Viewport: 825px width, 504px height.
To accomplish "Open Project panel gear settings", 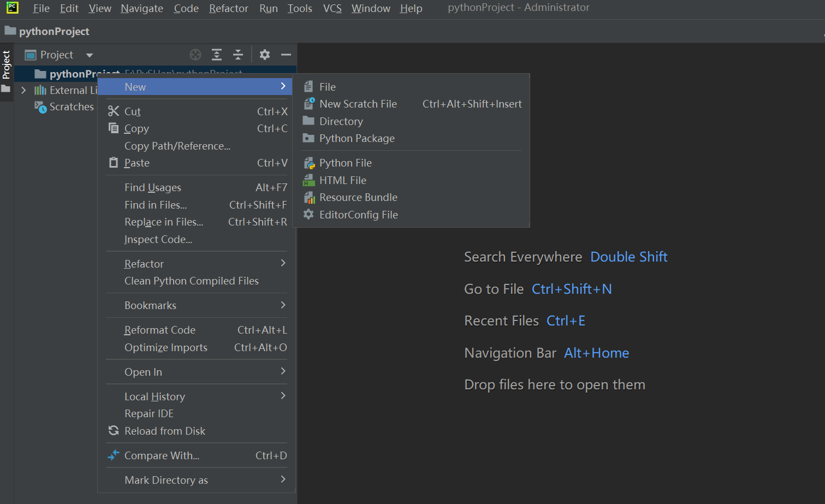I will pos(265,55).
